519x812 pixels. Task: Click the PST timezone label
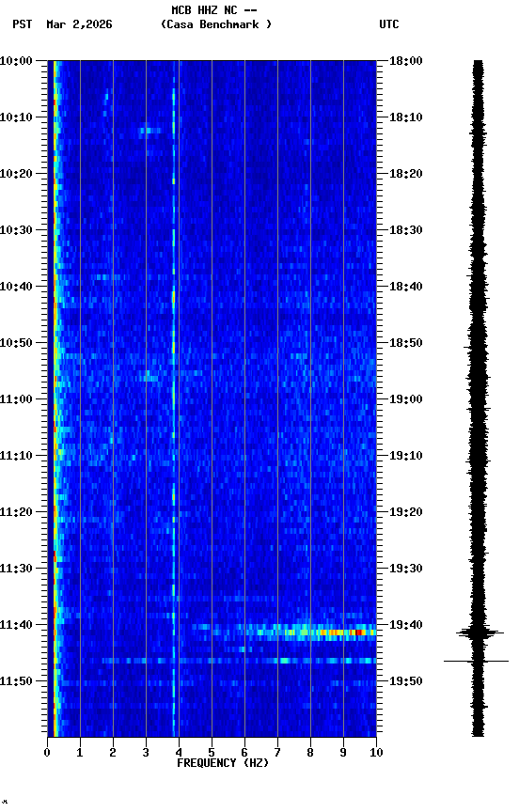pos(22,24)
